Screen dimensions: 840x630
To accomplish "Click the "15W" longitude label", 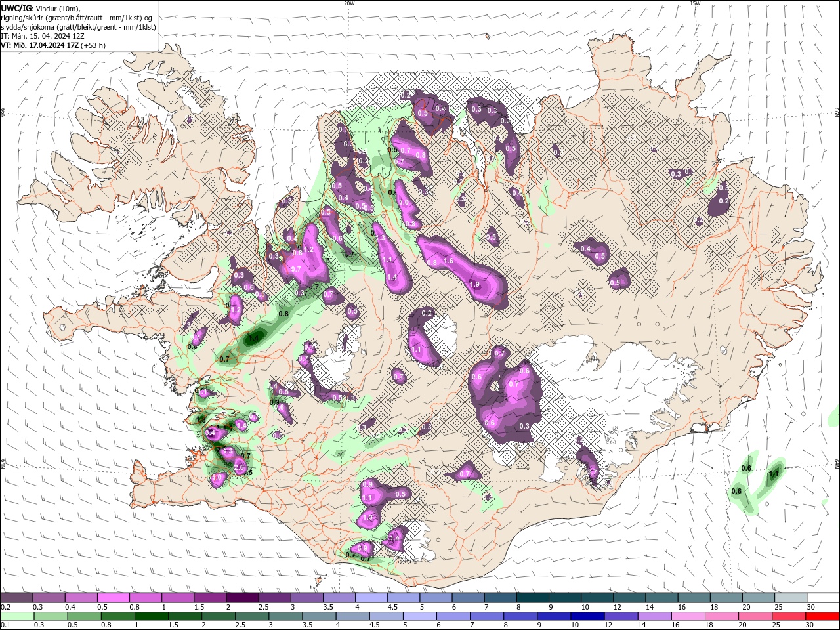I will pyautogui.click(x=695, y=3).
